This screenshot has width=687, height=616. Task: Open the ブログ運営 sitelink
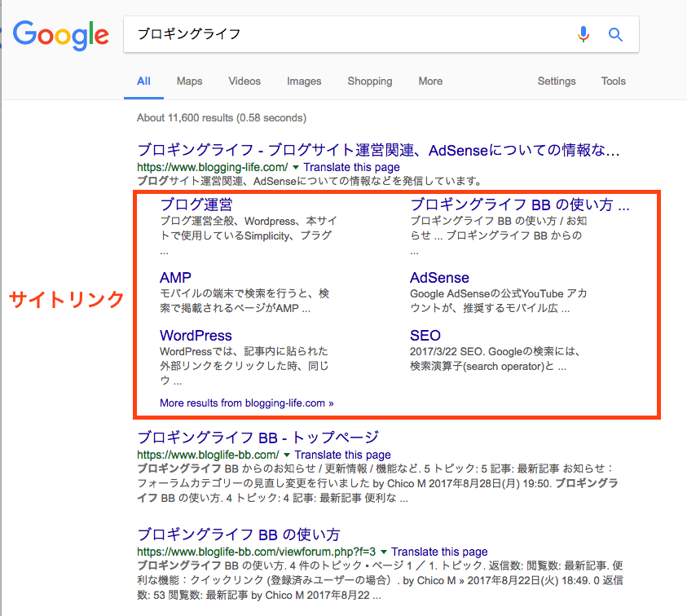(x=196, y=205)
